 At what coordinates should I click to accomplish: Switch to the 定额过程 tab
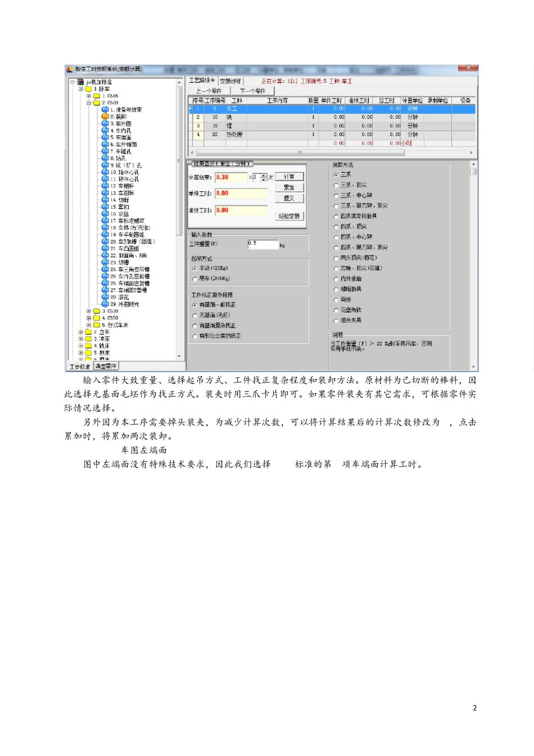(230, 81)
